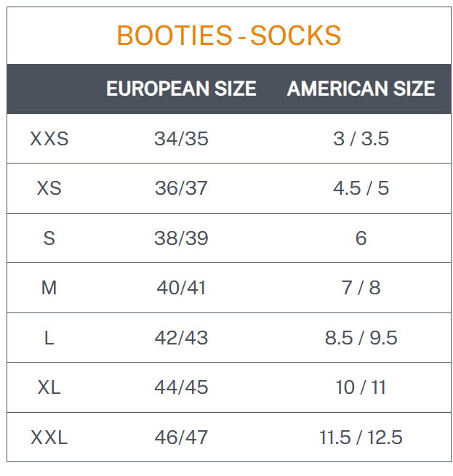Click the L size label

pos(49,338)
